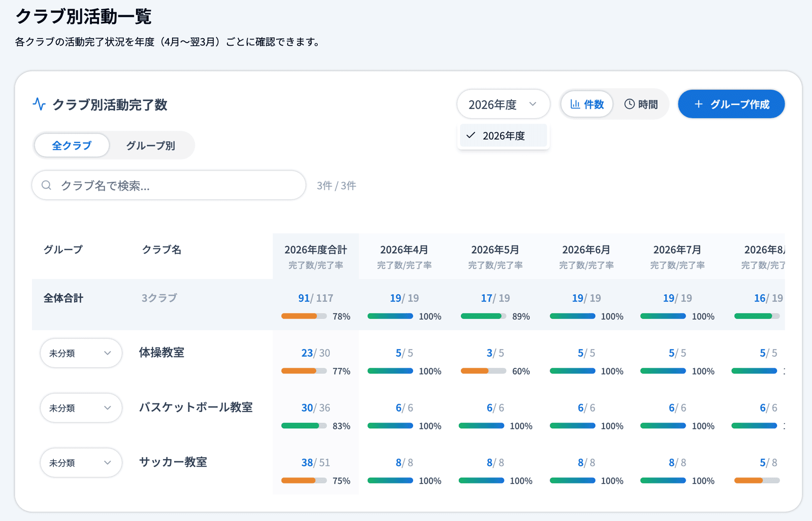Click the 2026年7月 column header
Image resolution: width=812 pixels, height=521 pixels.
coord(678,256)
